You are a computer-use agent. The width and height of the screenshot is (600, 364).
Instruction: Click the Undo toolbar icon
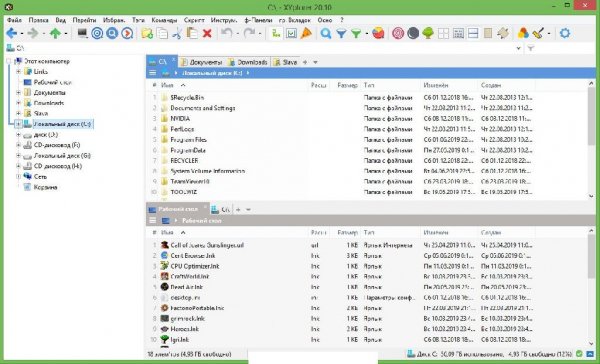[x=226, y=33]
